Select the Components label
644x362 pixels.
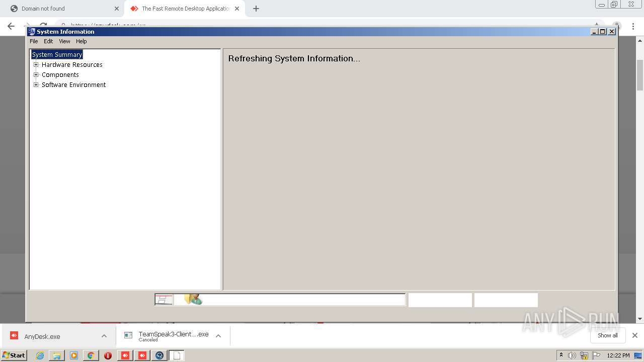60,74
